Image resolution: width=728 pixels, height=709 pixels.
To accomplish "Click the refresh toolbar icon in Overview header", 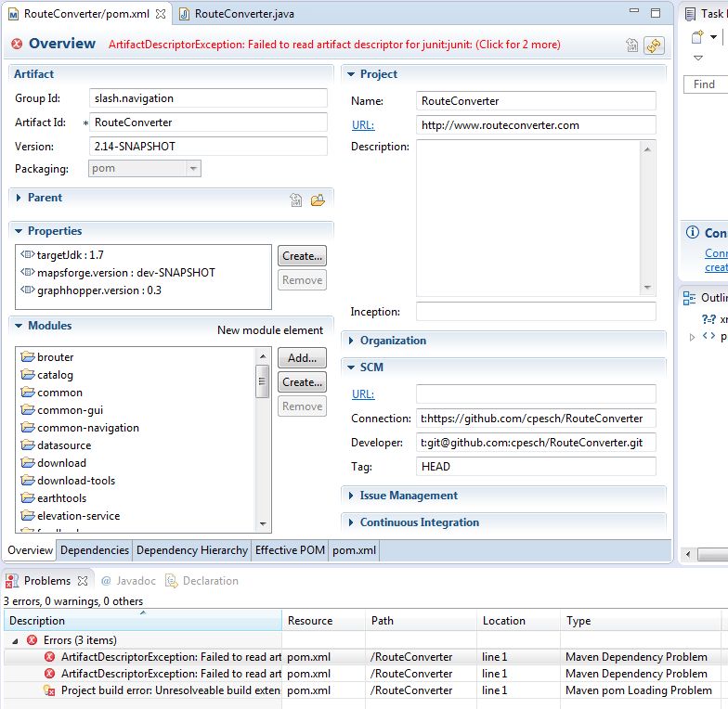I will (x=654, y=45).
